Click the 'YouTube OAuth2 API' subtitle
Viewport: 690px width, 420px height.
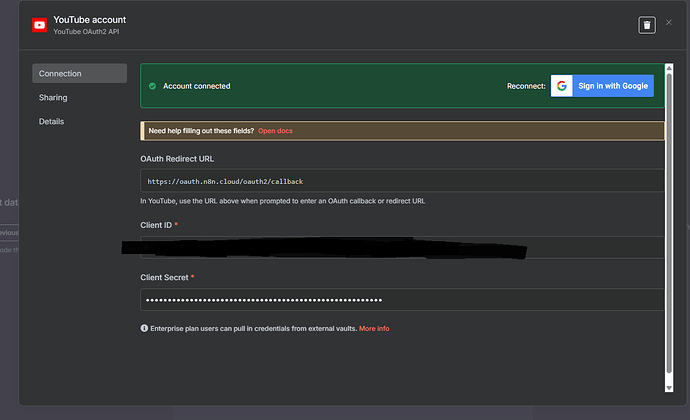(86, 32)
